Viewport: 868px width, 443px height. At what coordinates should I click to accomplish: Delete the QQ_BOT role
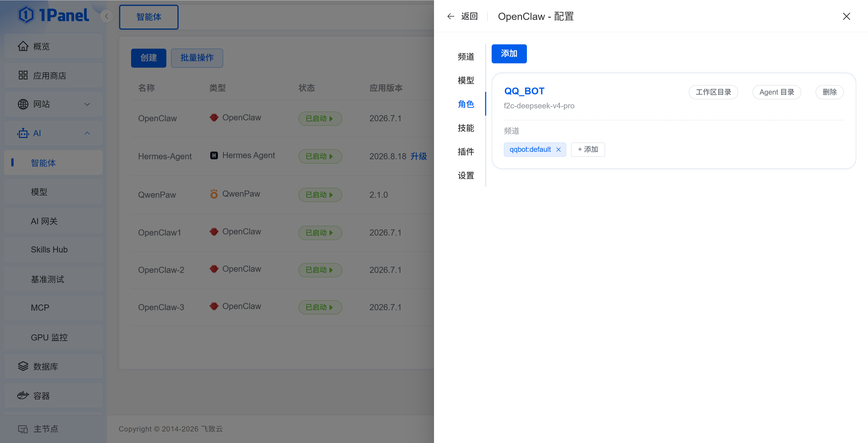829,92
